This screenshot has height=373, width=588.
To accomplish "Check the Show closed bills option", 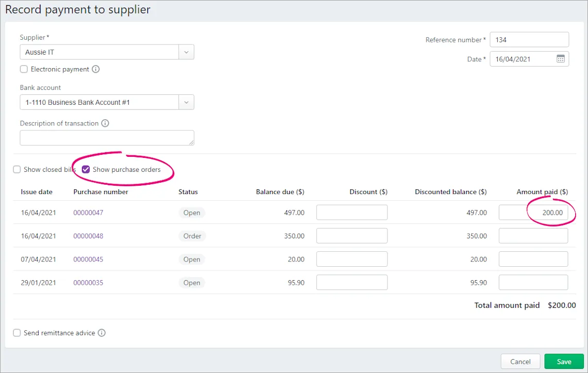I will point(16,169).
